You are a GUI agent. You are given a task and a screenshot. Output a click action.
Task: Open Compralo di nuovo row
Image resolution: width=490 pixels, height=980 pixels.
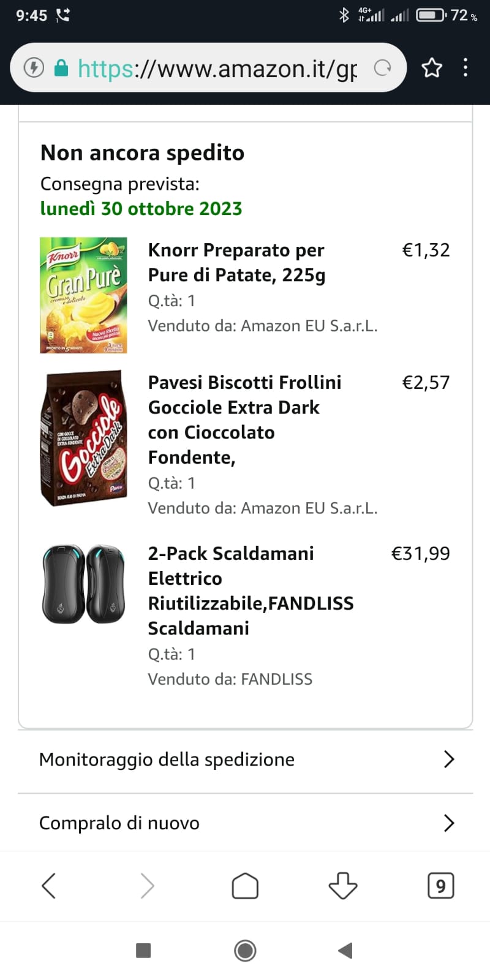coord(119,823)
